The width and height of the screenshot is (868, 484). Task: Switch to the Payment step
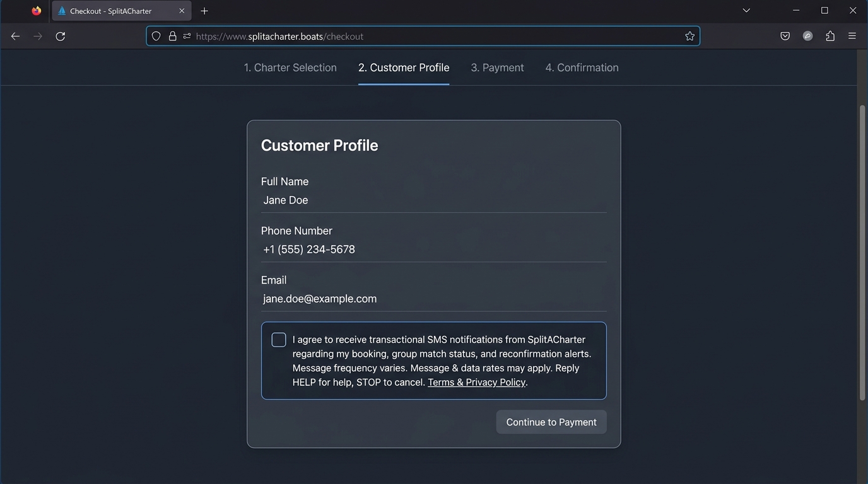[497, 67]
